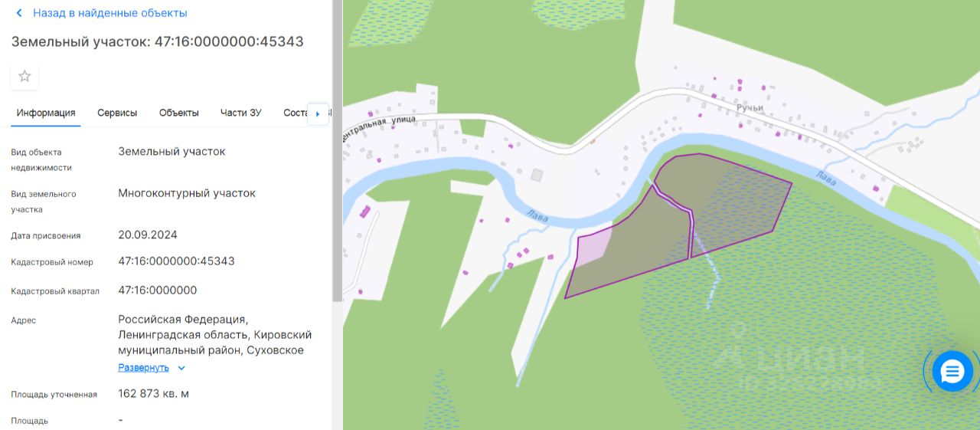Click the gray building square on map
The image size is (980, 430).
tap(537, 176)
